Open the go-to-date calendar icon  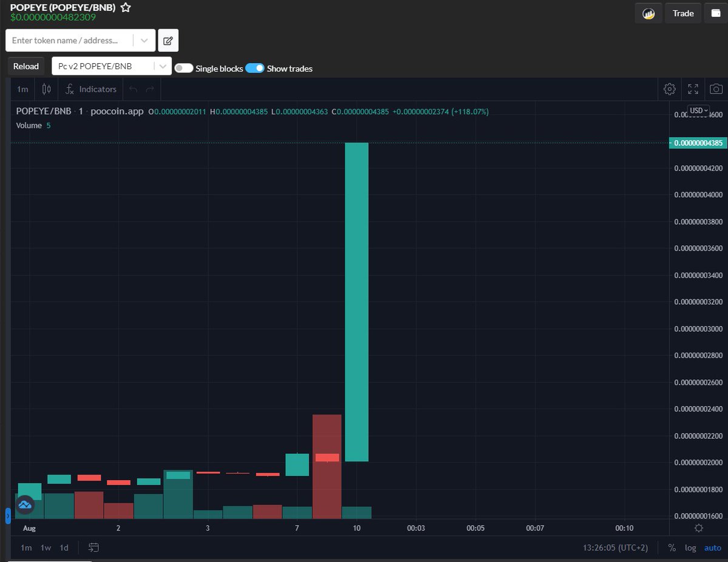pyautogui.click(x=94, y=547)
